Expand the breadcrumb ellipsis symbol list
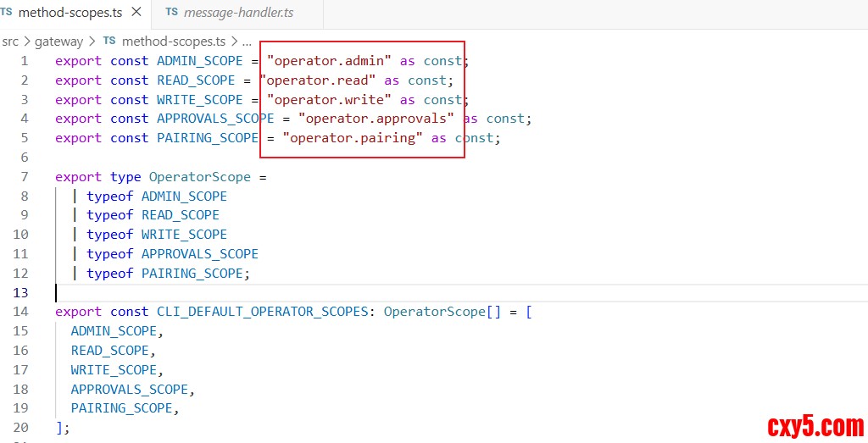Viewport: 868px width, 443px height. pyautogui.click(x=247, y=41)
